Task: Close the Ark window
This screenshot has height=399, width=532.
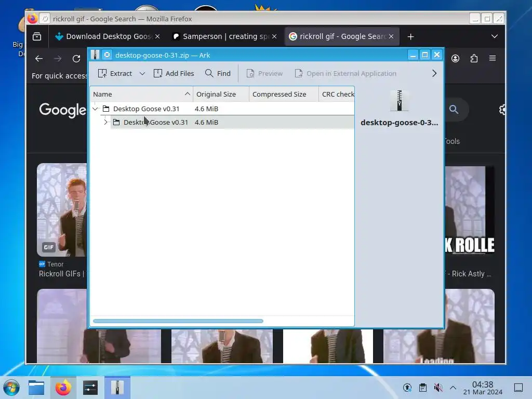Action: [x=437, y=55]
